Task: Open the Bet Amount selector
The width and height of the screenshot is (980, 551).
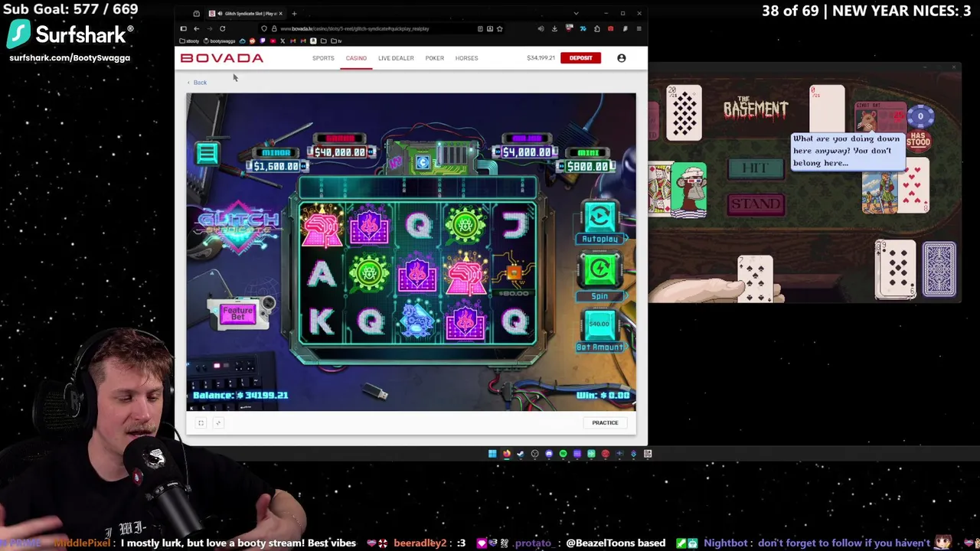Action: [x=599, y=331]
